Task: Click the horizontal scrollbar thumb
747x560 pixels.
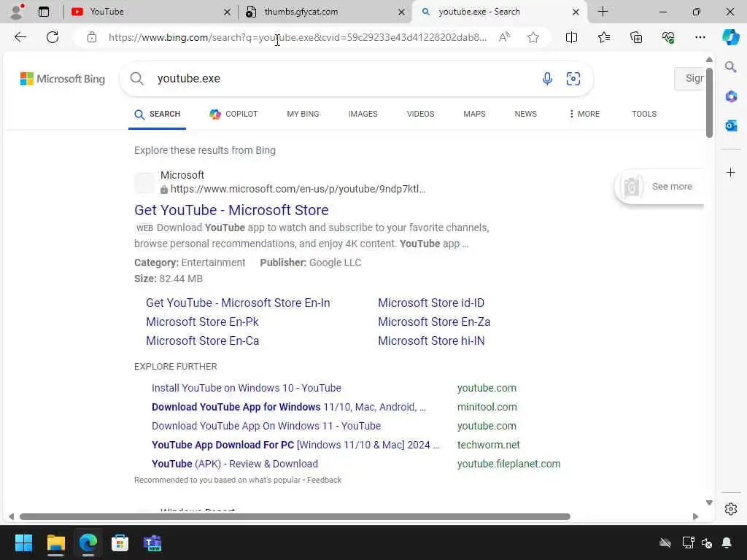Action: point(295,517)
